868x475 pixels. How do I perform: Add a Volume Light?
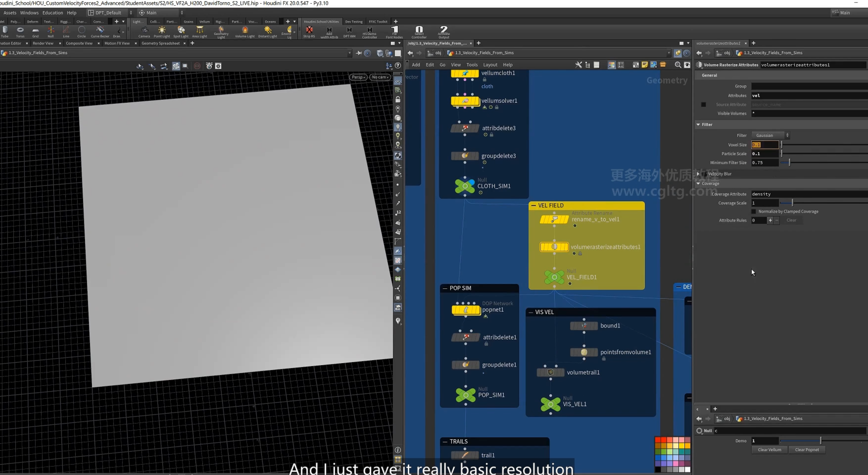(x=245, y=32)
